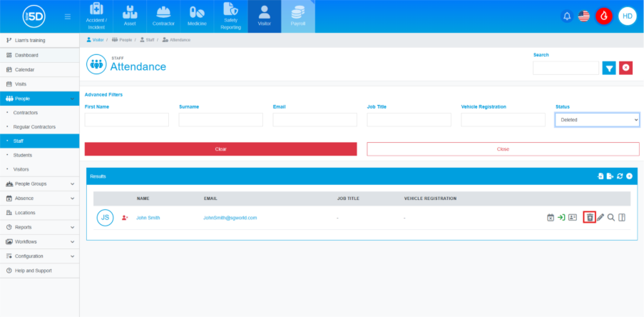The width and height of the screenshot is (644, 317).
Task: Toggle the hamburger sidebar menu
Action: coord(67,16)
